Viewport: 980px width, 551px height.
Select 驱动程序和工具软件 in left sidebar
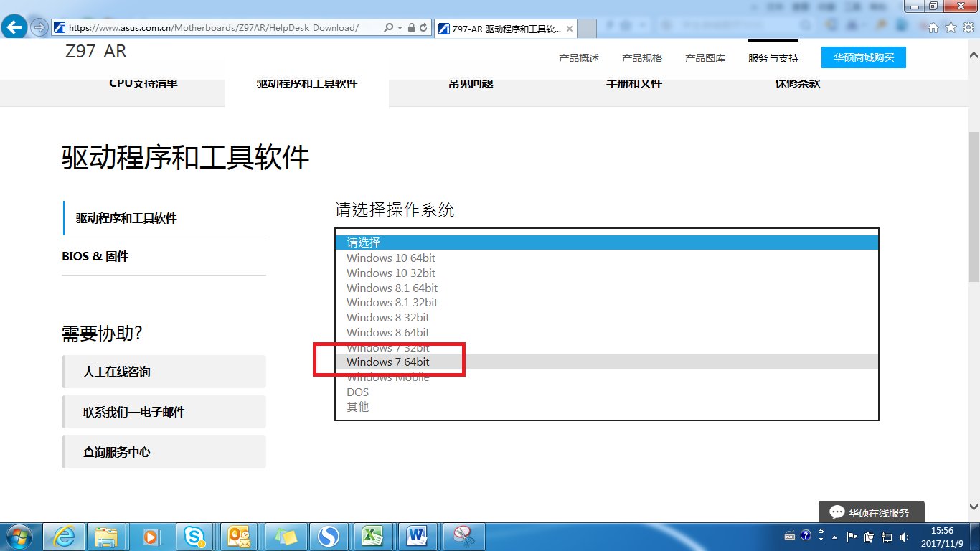click(x=126, y=218)
